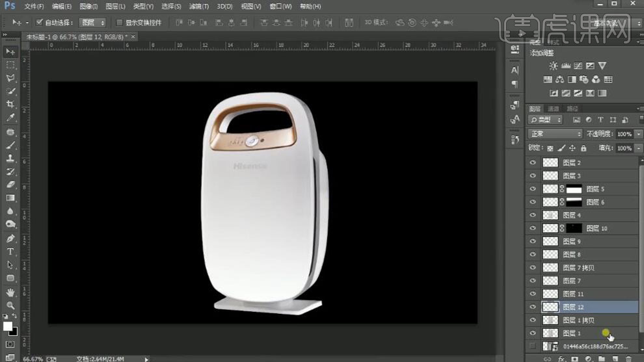
Task: Select the Rectangular Marquee tool
Action: click(x=10, y=65)
